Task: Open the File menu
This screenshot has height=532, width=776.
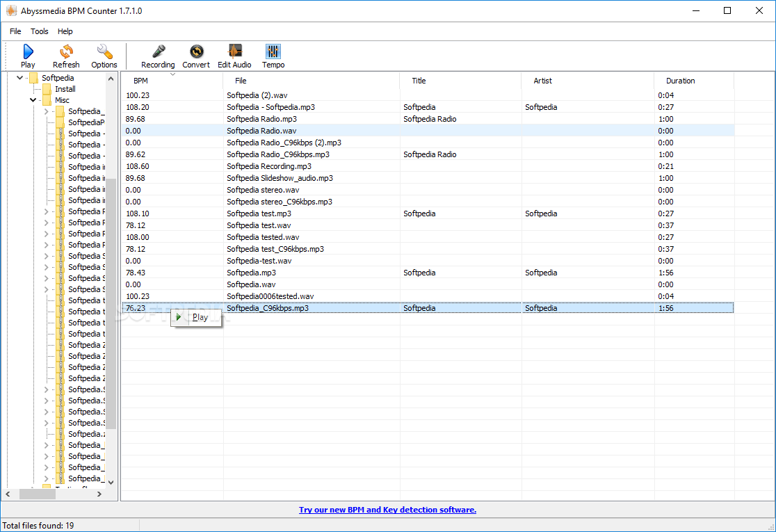Action: [x=15, y=31]
